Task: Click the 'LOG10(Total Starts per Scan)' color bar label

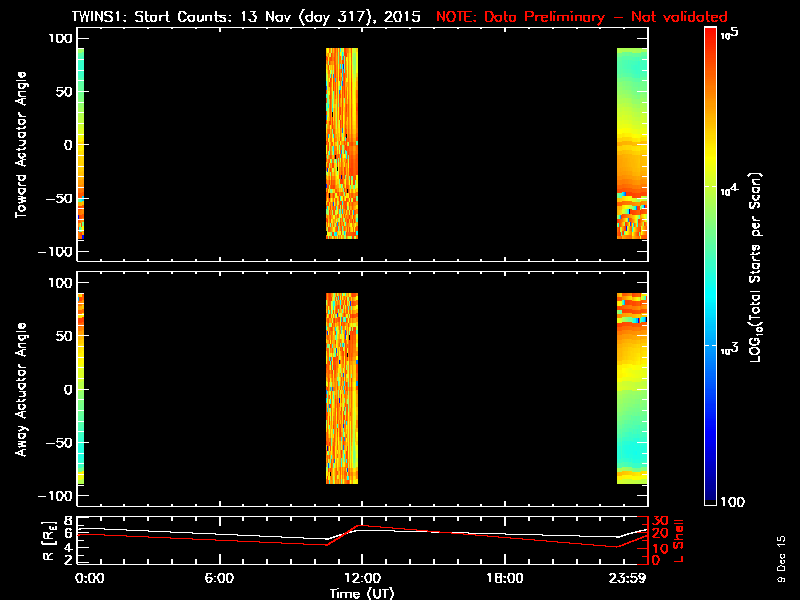Action: coord(757,267)
